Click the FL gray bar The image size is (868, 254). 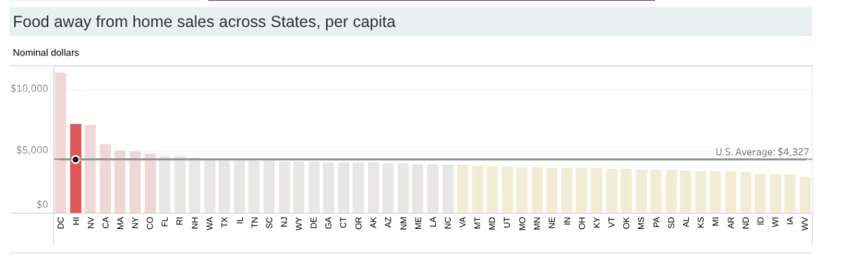point(165,184)
